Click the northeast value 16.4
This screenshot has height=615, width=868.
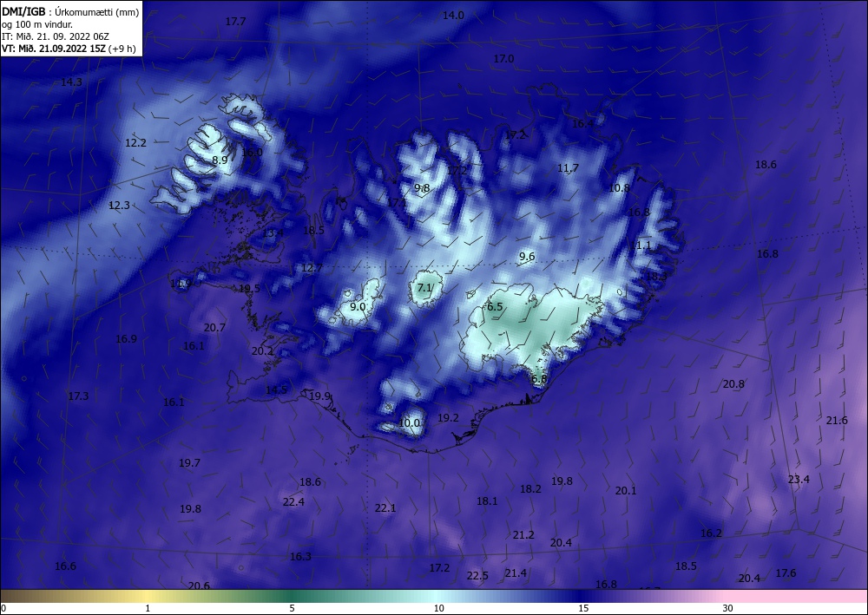(583, 124)
